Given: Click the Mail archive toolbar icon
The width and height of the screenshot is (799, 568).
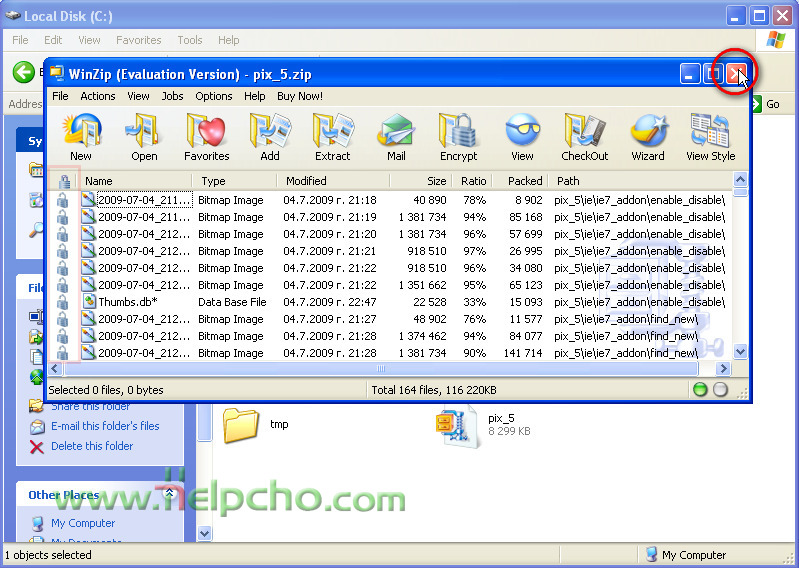Looking at the screenshot, I should (395, 130).
